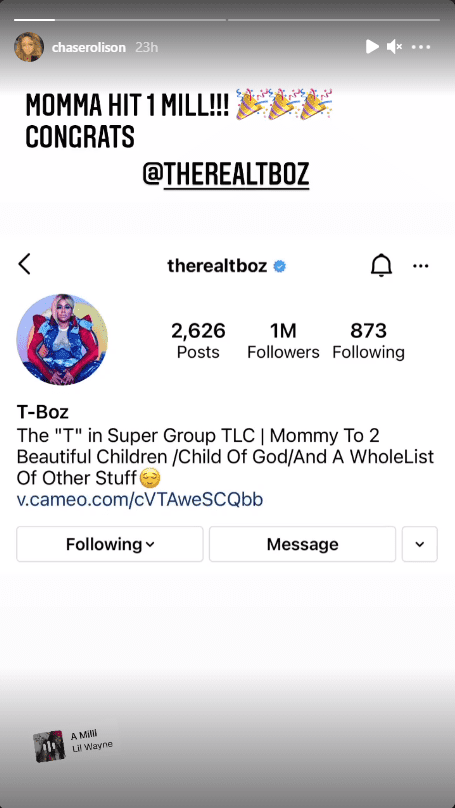455x808 pixels.
Task: Tap the chaserolison username
Action: pos(89,47)
